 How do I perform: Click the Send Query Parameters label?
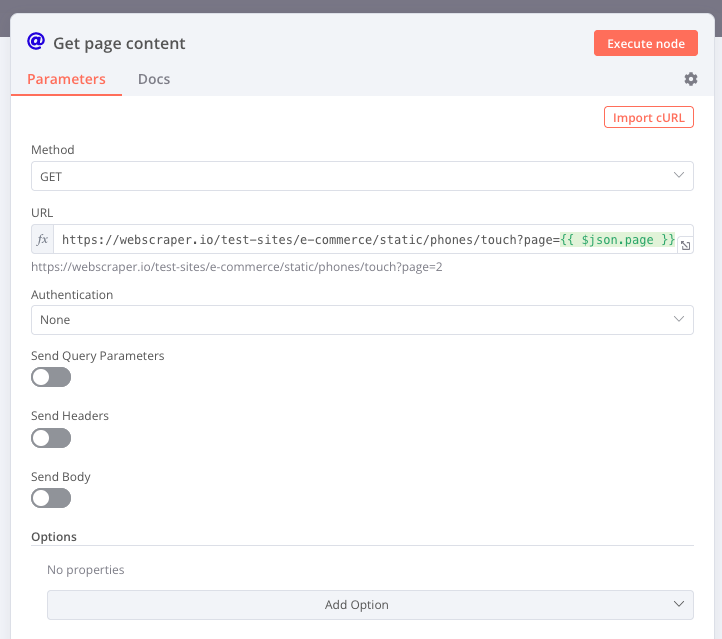pyautogui.click(x=98, y=356)
